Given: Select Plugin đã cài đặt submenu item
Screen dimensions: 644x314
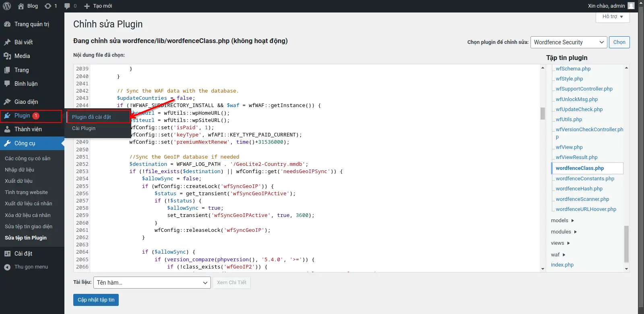Looking at the screenshot, I should (92, 117).
